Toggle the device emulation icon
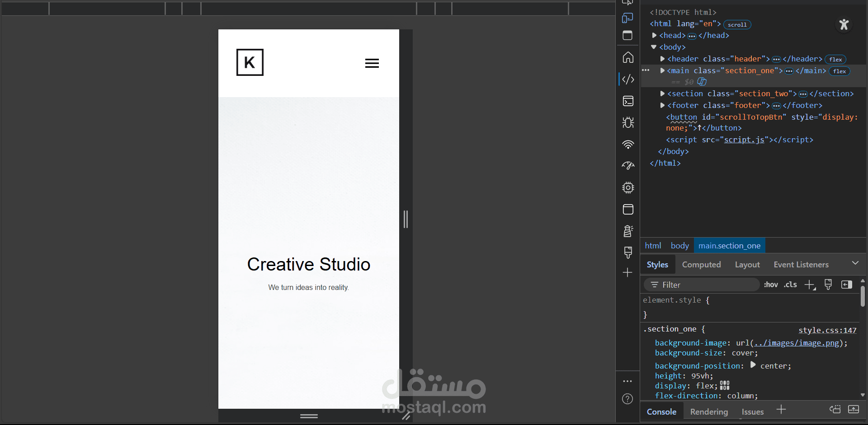 click(x=627, y=18)
